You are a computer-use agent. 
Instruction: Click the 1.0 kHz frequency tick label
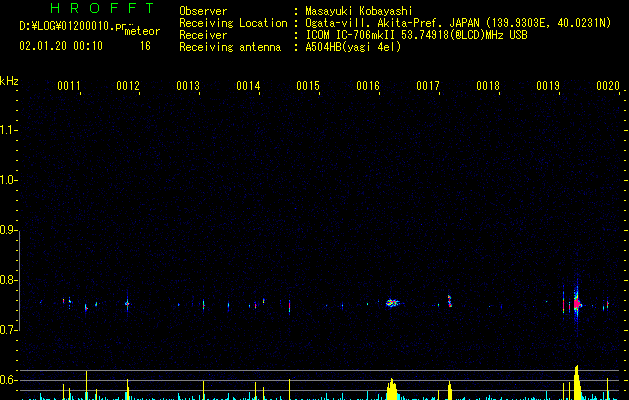7,180
